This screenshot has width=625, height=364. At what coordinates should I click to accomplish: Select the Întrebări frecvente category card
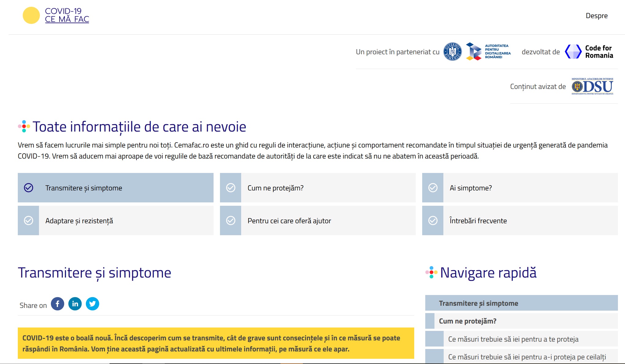520,220
